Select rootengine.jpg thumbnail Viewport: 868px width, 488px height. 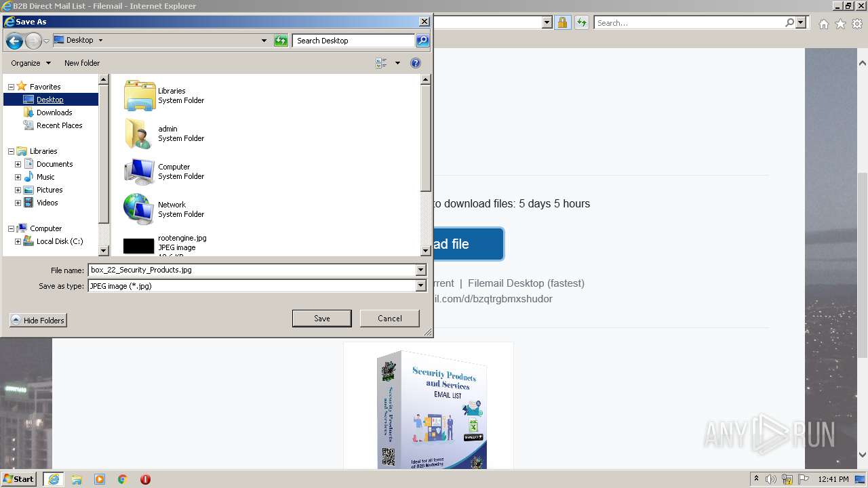point(139,246)
